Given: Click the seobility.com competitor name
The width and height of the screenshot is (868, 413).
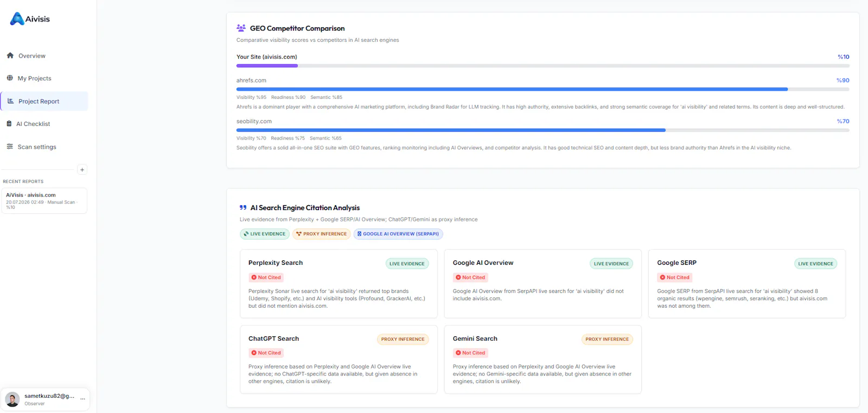Looking at the screenshot, I should [x=254, y=122].
